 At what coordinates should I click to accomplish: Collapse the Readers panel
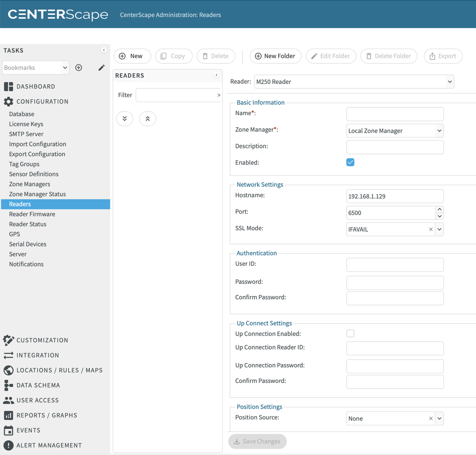216,75
